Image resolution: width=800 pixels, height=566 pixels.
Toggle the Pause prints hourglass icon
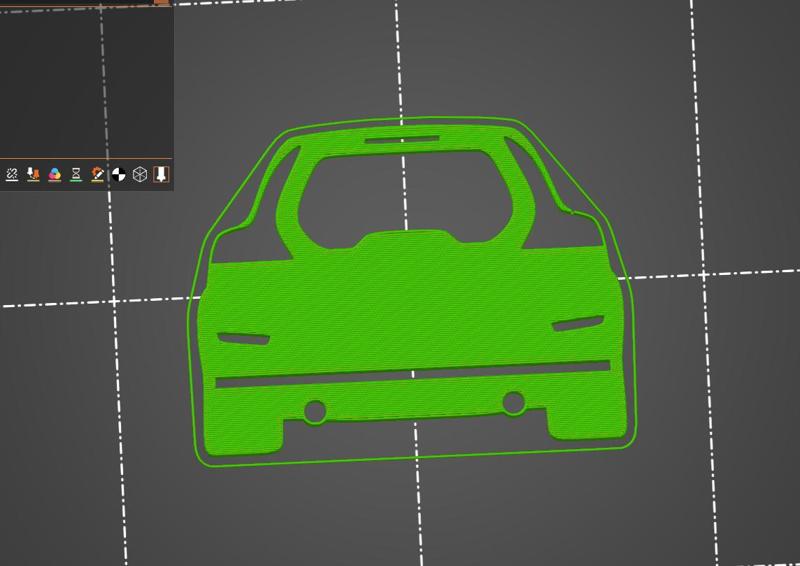(76, 175)
